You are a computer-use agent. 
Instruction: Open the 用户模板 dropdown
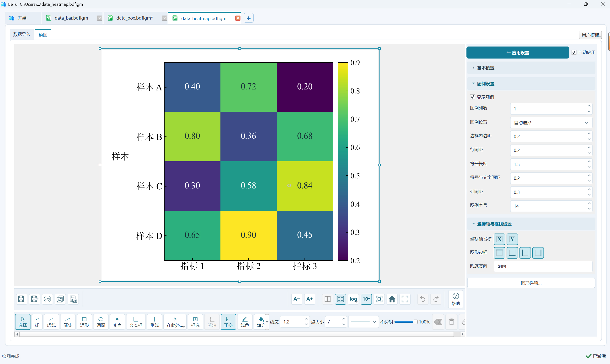coord(590,35)
